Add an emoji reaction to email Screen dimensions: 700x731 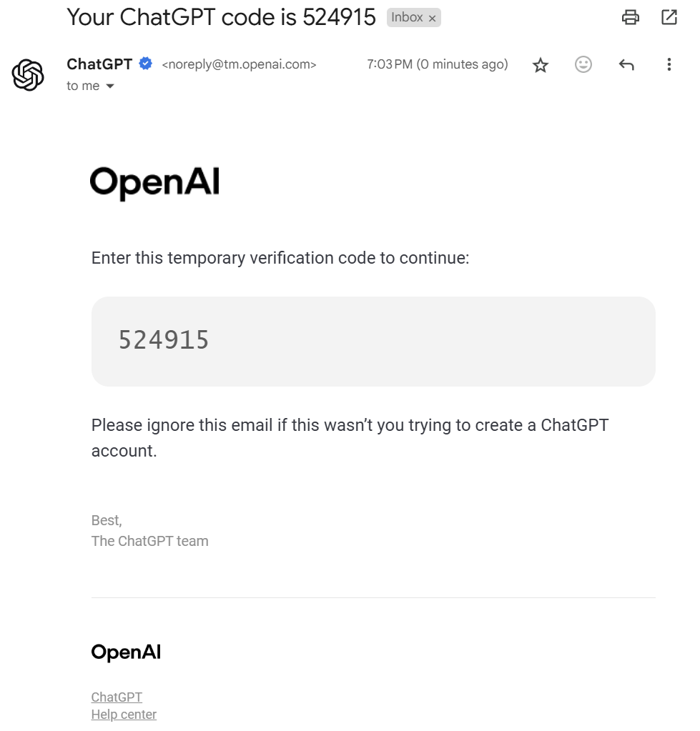(583, 64)
